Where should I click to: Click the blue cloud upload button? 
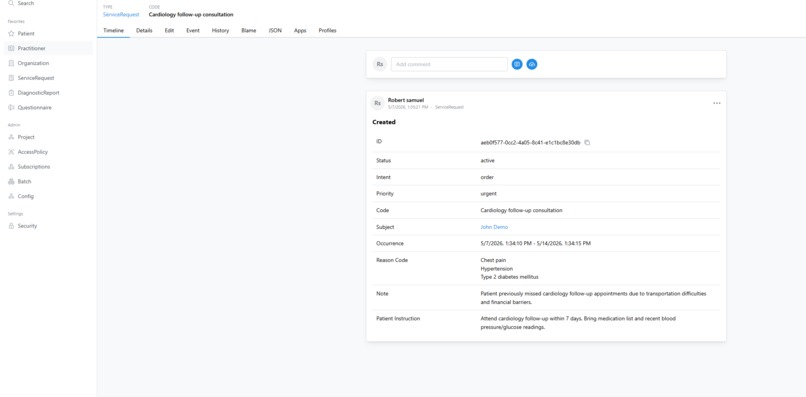pos(532,64)
